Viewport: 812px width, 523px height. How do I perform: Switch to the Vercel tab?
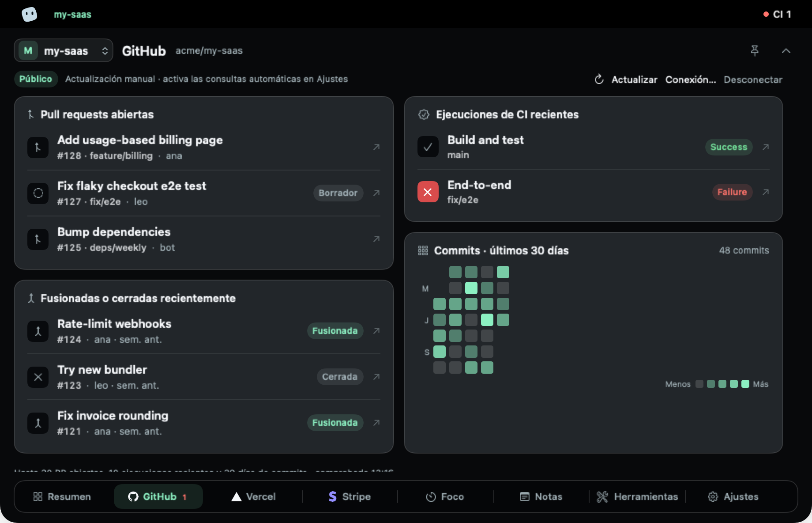point(254,496)
